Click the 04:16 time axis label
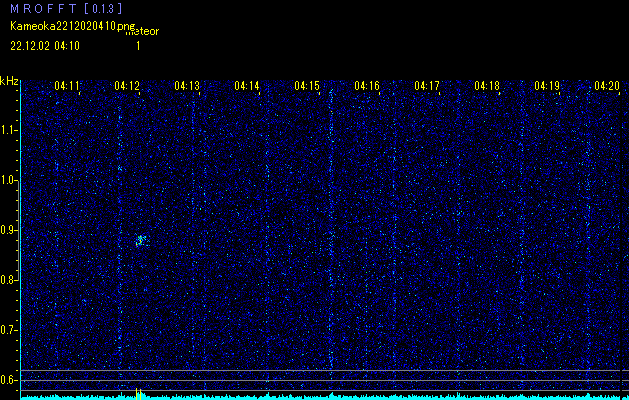The width and height of the screenshot is (629, 400). click(367, 86)
